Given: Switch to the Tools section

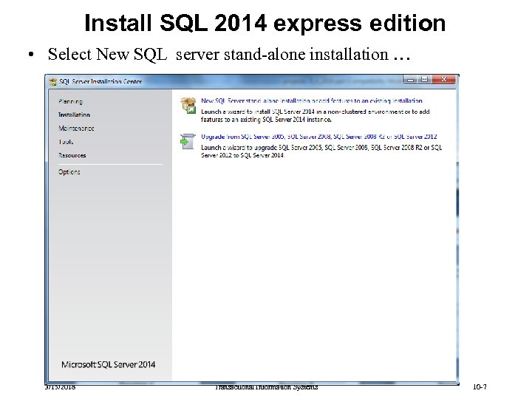Looking at the screenshot, I should 66,142.
